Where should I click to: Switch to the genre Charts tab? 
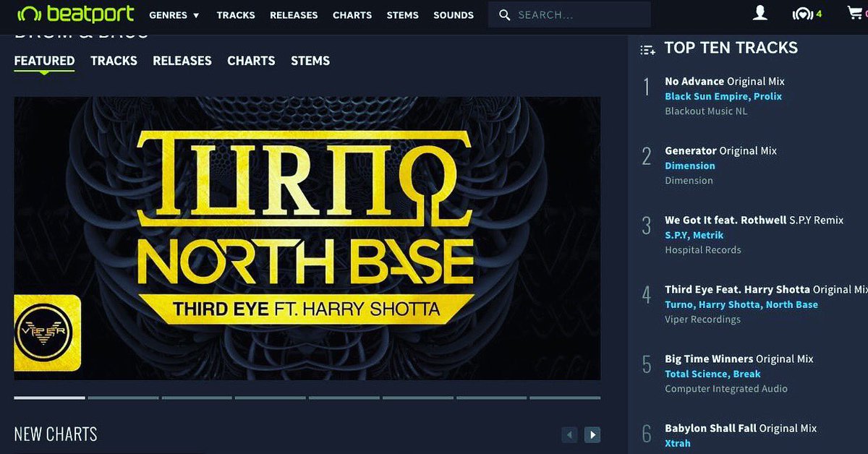point(251,61)
